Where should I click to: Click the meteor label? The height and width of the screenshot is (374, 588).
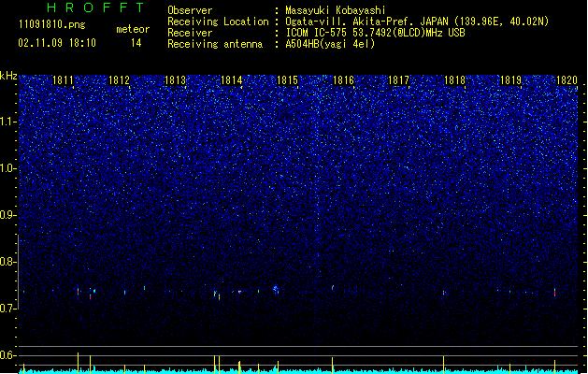(x=133, y=29)
